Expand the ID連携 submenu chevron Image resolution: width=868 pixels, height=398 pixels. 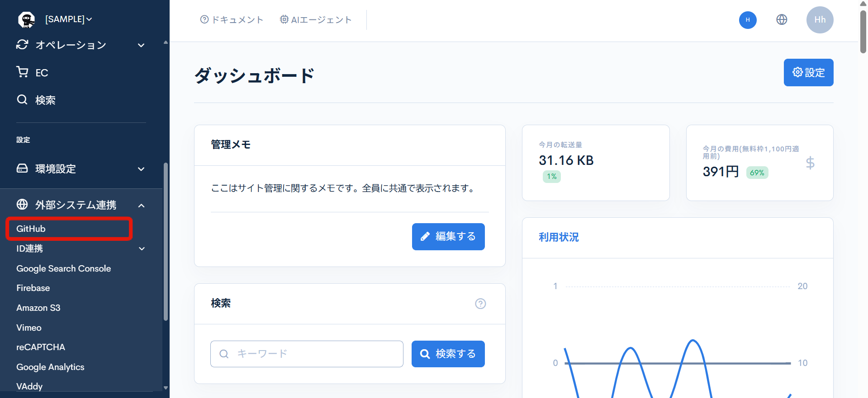(x=142, y=248)
